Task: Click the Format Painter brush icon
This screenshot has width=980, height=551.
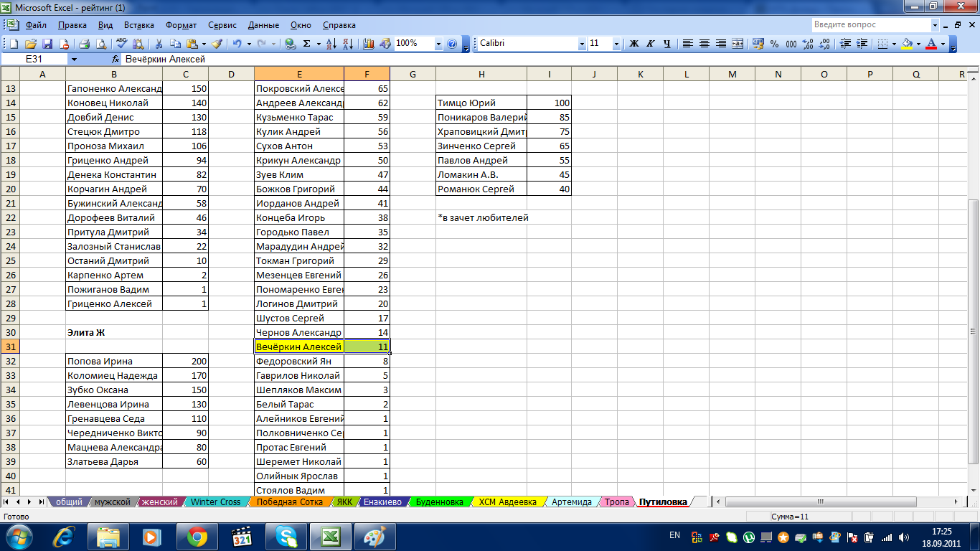Action: tap(217, 44)
